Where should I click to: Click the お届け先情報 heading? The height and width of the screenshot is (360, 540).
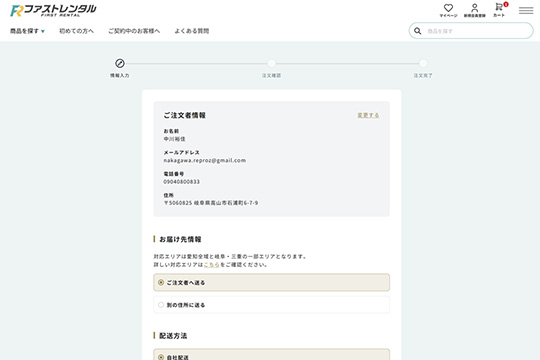(180, 239)
